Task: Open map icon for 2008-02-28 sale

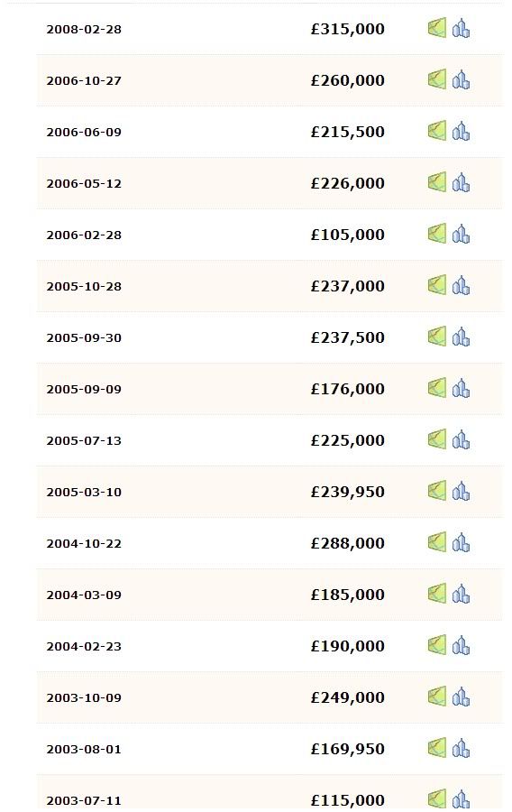Action: pos(437,28)
